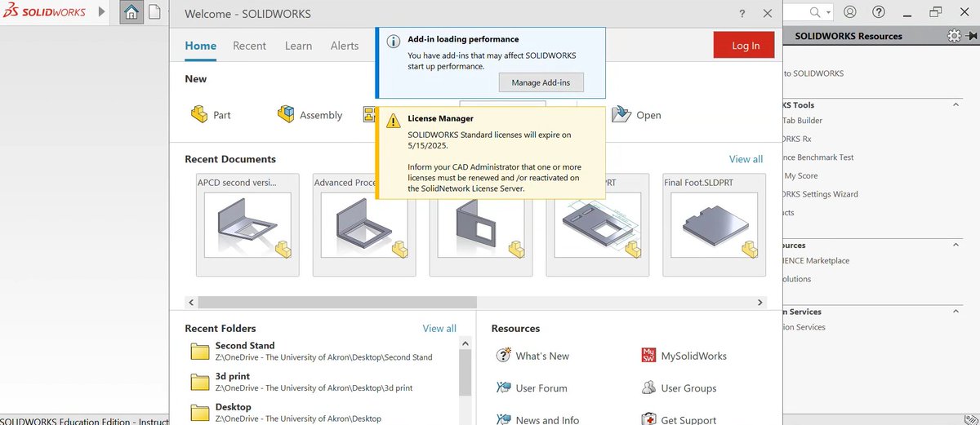Switch to the Recent tab
Image resolution: width=980 pixels, height=425 pixels.
[x=249, y=46]
